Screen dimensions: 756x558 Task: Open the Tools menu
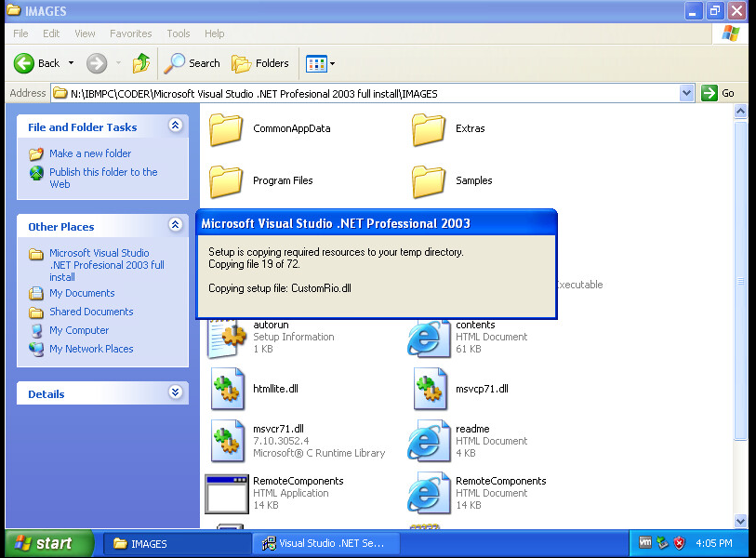(x=179, y=33)
